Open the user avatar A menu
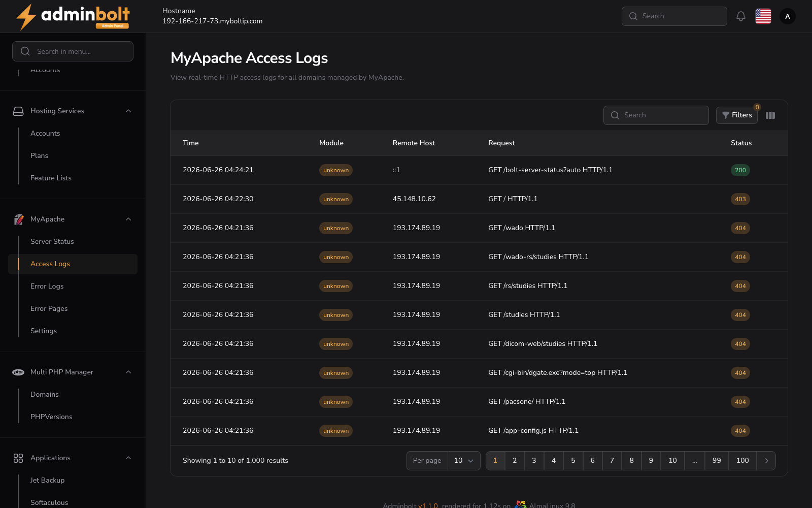Viewport: 812px width, 508px height. click(788, 16)
